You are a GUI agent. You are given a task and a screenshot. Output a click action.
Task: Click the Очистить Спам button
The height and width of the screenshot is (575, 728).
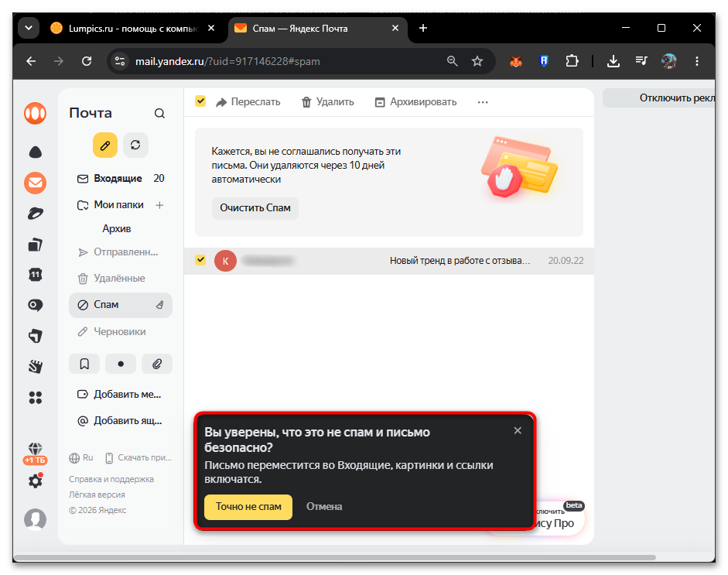[x=255, y=208]
